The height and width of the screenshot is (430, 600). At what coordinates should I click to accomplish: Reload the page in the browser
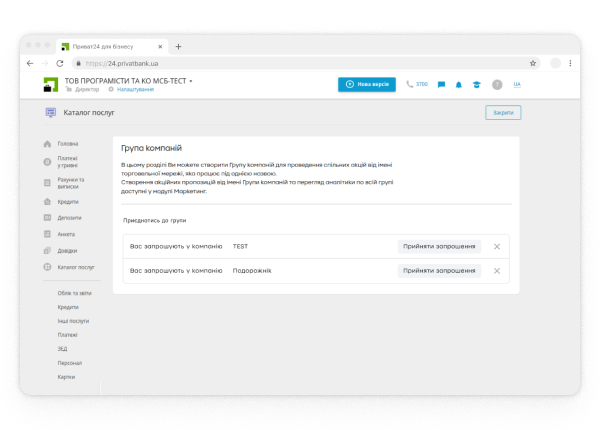pyautogui.click(x=60, y=63)
